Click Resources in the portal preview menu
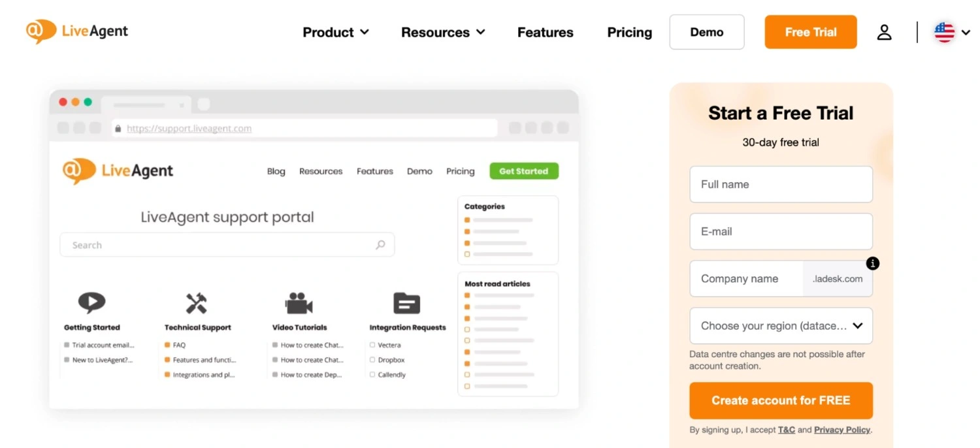The width and height of the screenshot is (980, 448). pyautogui.click(x=321, y=171)
